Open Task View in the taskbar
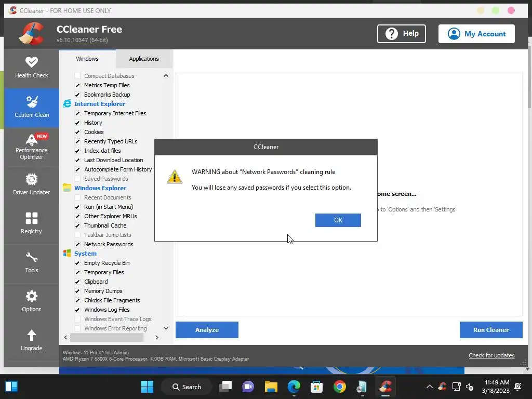This screenshot has width=532, height=399. tap(225, 387)
